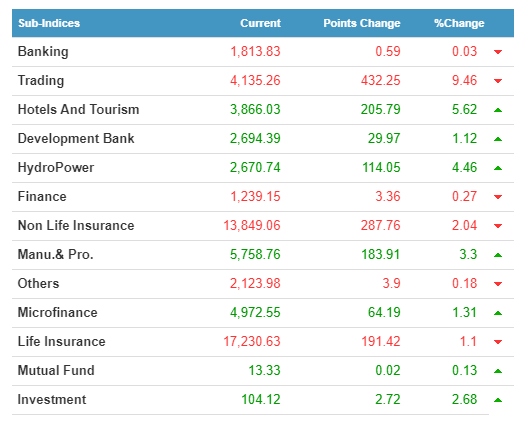Click the red down arrow for Life Insurance
The image size is (529, 421).
pyautogui.click(x=498, y=342)
